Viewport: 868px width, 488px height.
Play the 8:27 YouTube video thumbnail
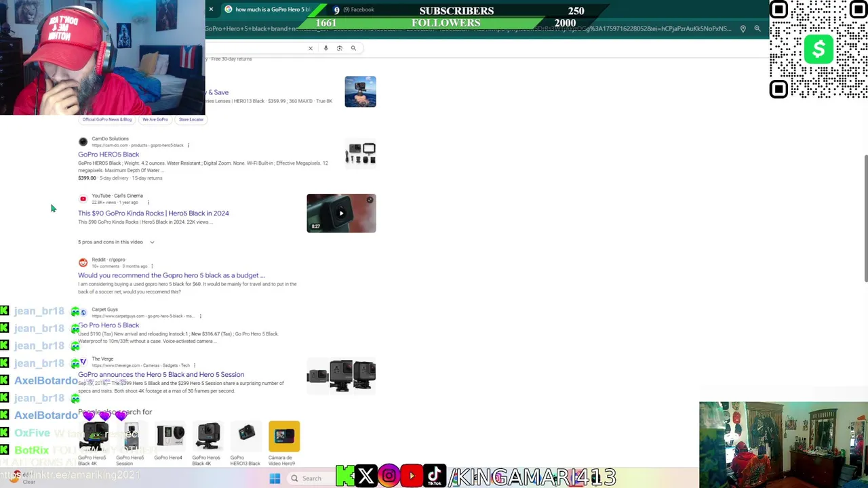[341, 213]
